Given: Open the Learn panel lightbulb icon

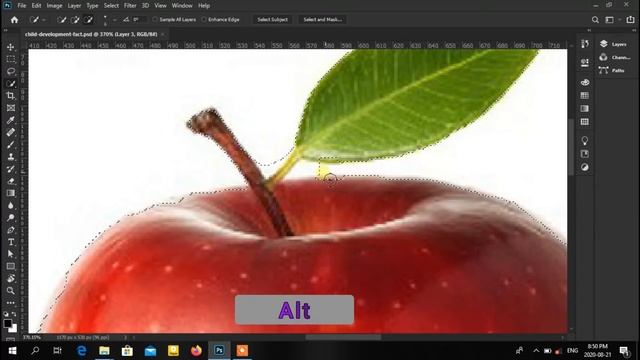Looking at the screenshot, I should click(585, 140).
